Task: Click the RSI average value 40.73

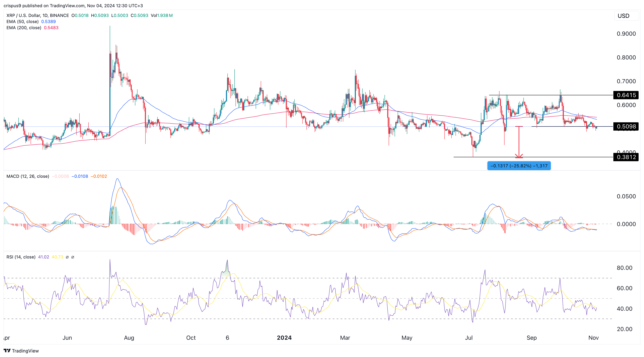Action: click(57, 257)
